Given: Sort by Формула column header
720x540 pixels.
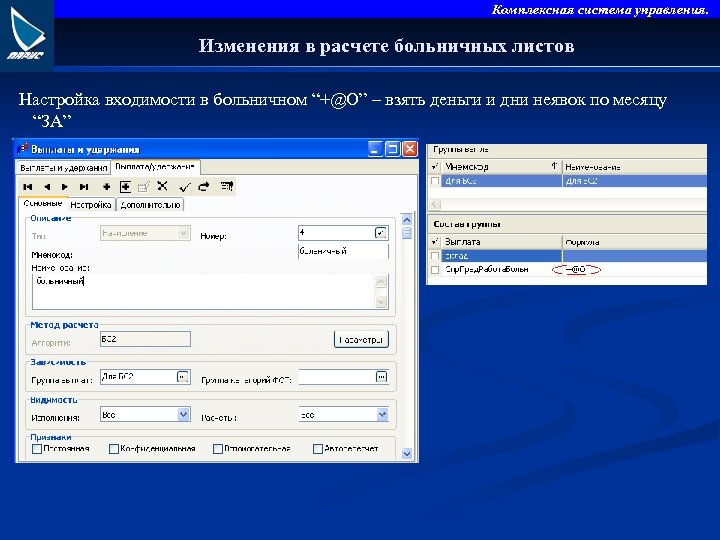Looking at the screenshot, I should tap(634, 242).
